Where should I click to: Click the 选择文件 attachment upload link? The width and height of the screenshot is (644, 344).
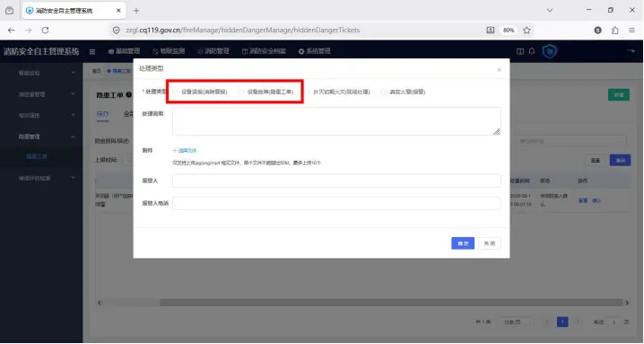[185, 151]
